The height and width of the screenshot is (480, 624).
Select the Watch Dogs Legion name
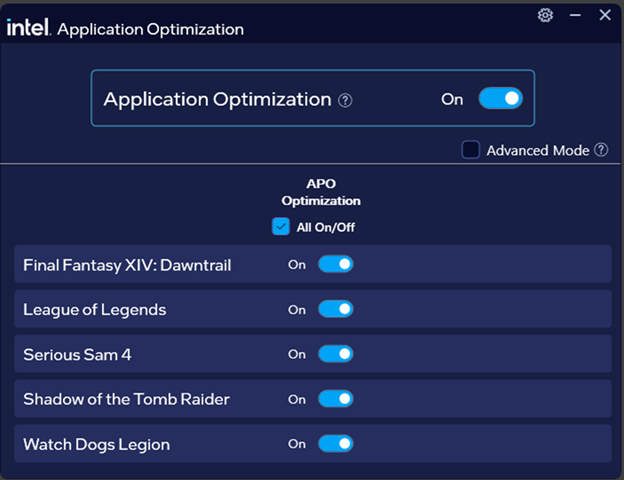(x=96, y=445)
